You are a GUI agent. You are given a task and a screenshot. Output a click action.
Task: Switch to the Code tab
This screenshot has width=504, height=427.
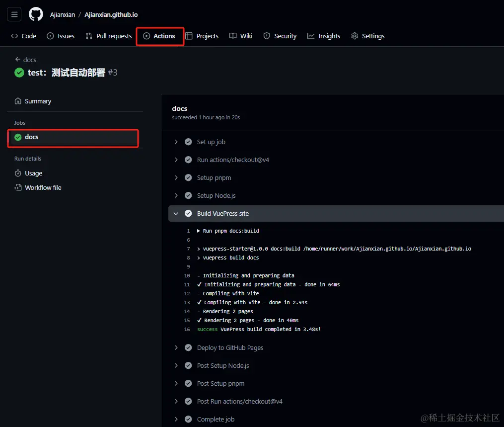[x=23, y=36]
